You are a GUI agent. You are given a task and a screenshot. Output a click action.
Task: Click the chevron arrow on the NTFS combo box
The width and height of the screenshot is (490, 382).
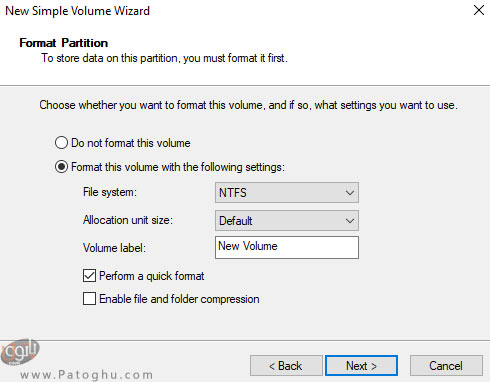pyautogui.click(x=350, y=193)
